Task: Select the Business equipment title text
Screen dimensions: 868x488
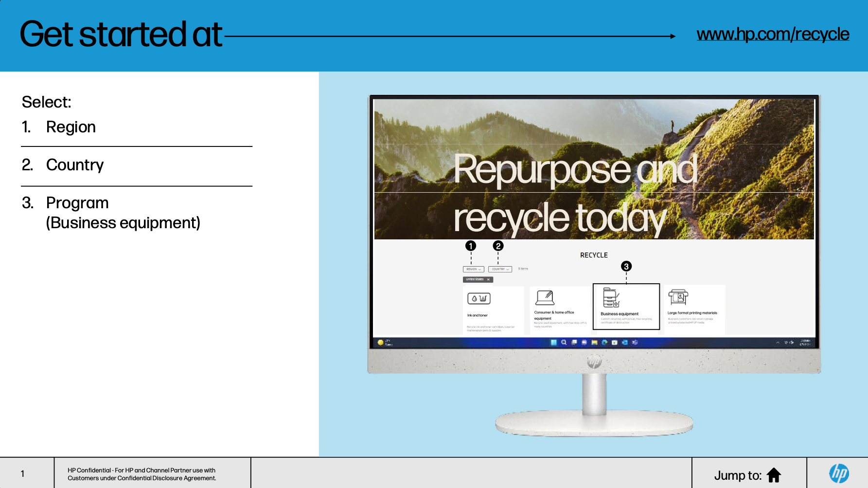Action: pos(620,314)
